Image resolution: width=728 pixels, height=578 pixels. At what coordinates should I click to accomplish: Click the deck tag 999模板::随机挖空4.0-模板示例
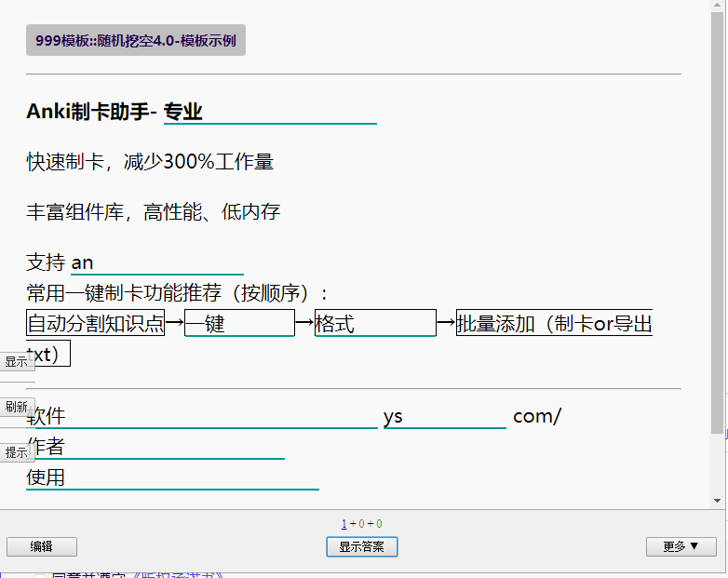[x=136, y=40]
